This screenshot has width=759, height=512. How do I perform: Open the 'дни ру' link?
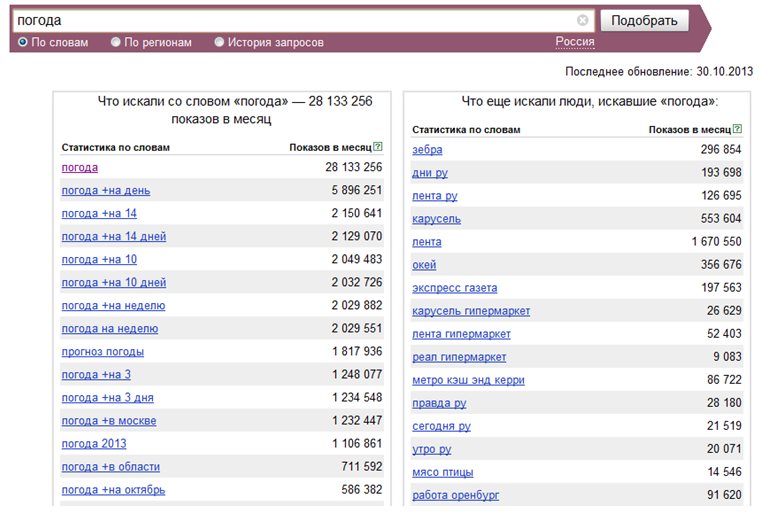[430, 173]
